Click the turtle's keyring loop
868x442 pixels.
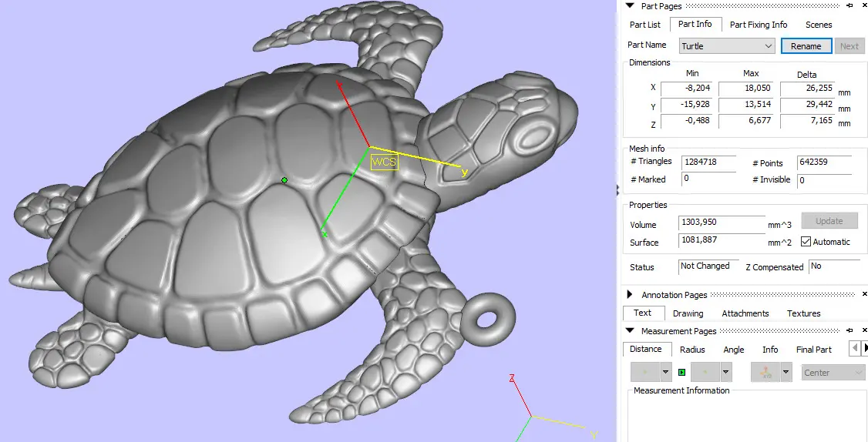[488, 320]
